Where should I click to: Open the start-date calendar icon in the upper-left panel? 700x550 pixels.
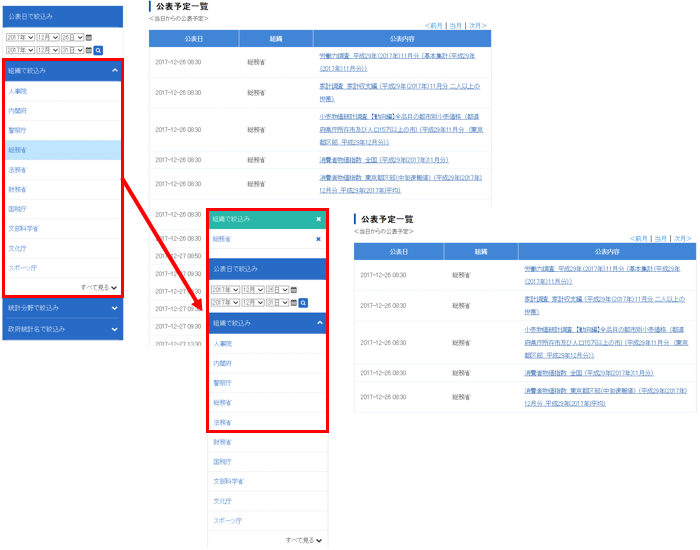89,37
